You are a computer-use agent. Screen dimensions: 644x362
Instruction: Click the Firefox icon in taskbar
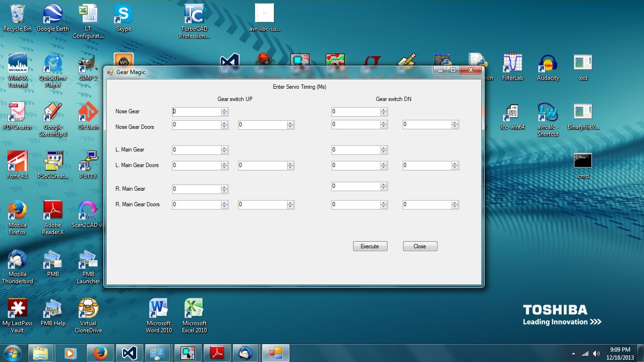pyautogui.click(x=100, y=353)
